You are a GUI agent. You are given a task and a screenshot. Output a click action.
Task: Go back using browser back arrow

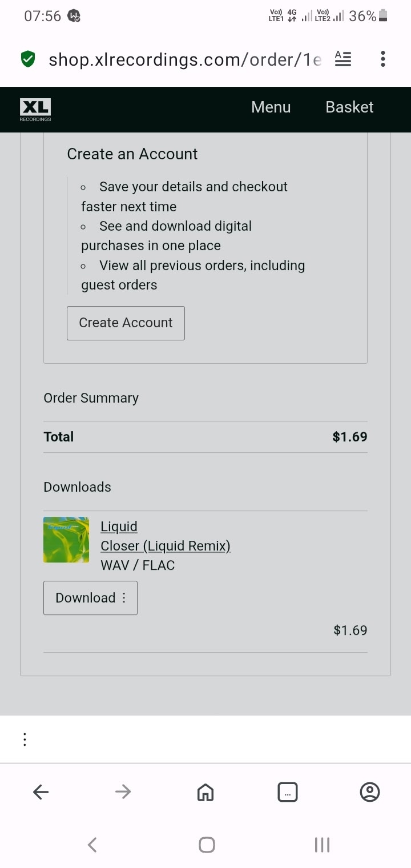pos(41,791)
